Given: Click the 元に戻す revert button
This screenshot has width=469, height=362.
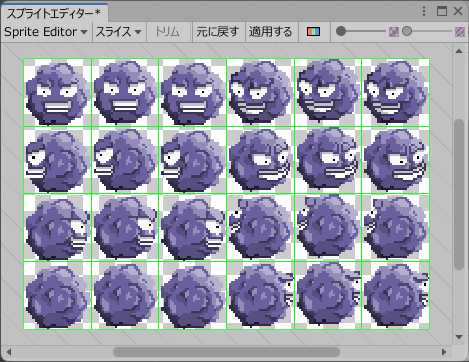Looking at the screenshot, I should click(218, 32).
